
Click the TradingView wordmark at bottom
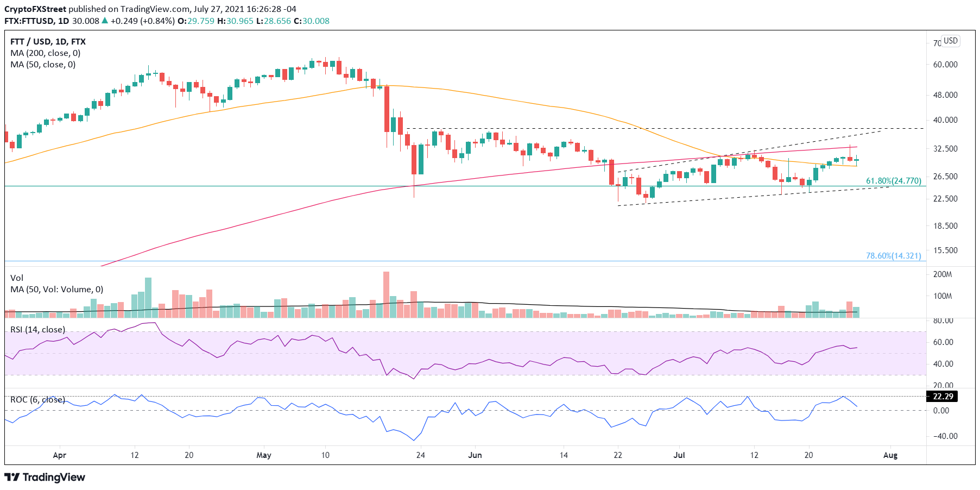(x=54, y=478)
